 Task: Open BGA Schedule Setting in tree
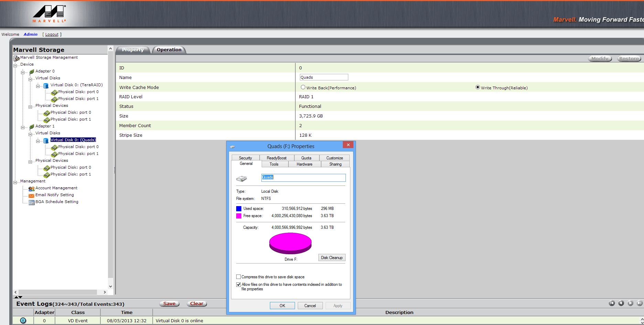57,202
